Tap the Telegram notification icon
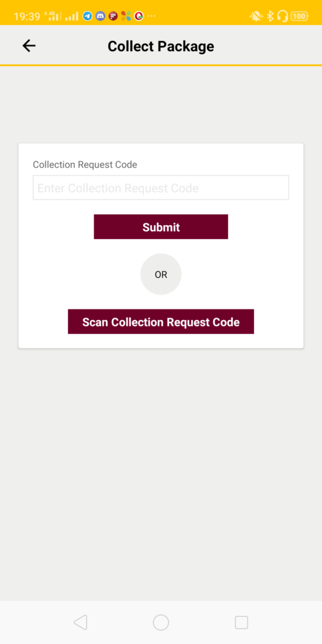This screenshot has height=644, width=322. click(x=87, y=16)
